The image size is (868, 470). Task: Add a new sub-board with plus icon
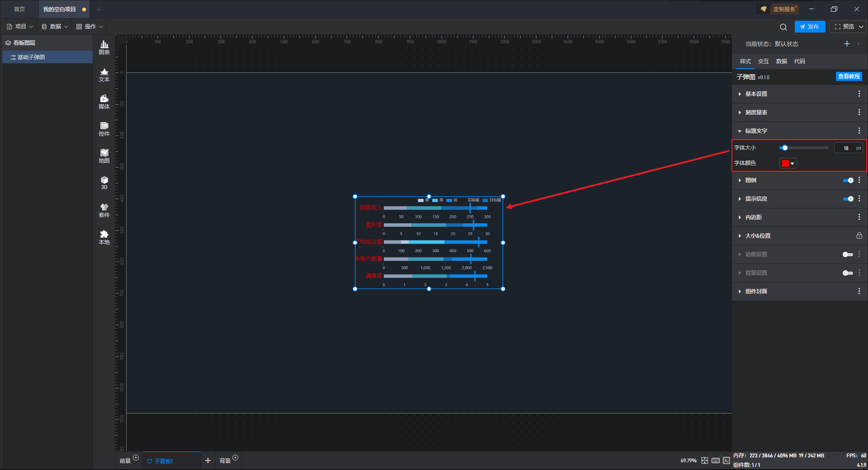click(x=208, y=461)
